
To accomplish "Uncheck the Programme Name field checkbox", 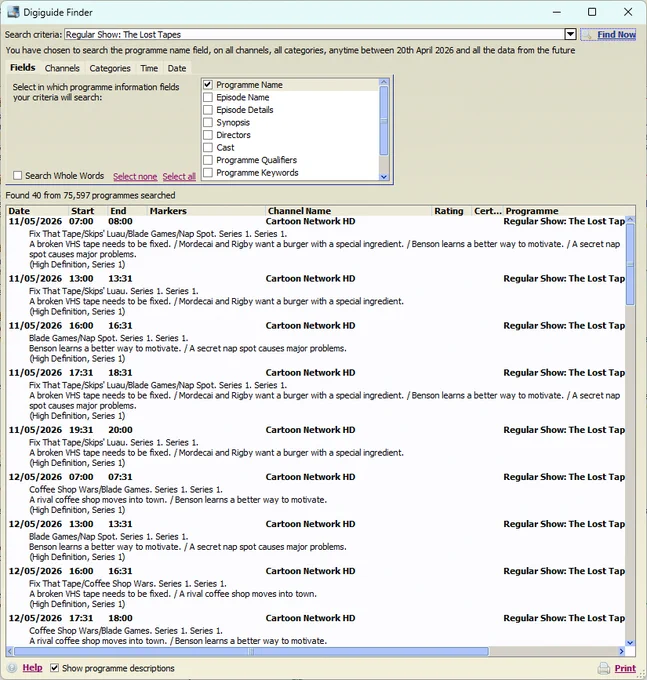I will pos(208,85).
